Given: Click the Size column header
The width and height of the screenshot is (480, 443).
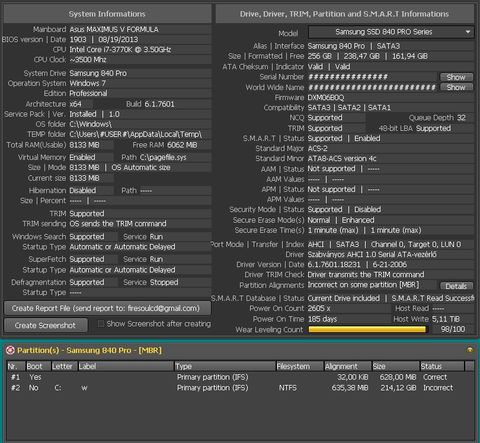Looking at the screenshot, I should (396, 366).
